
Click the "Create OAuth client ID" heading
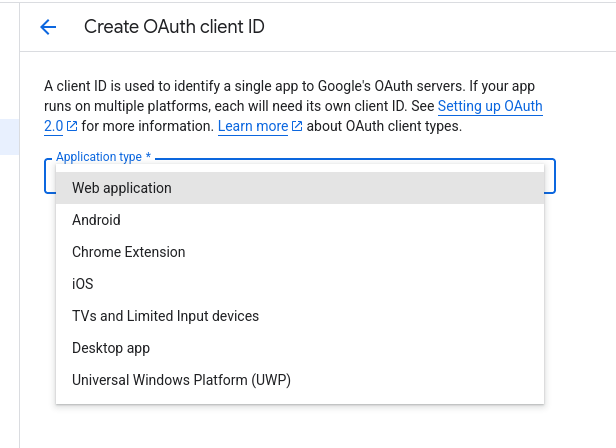click(174, 27)
